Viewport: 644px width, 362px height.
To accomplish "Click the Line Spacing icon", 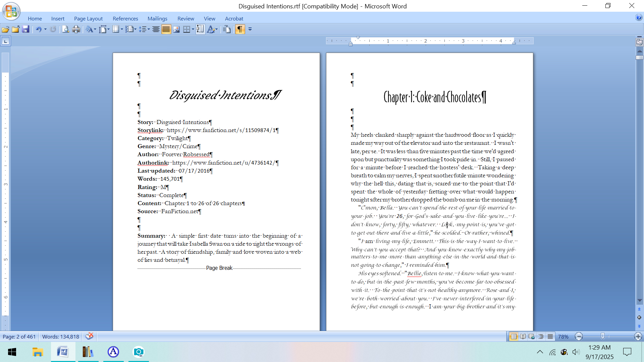I will (143, 29).
